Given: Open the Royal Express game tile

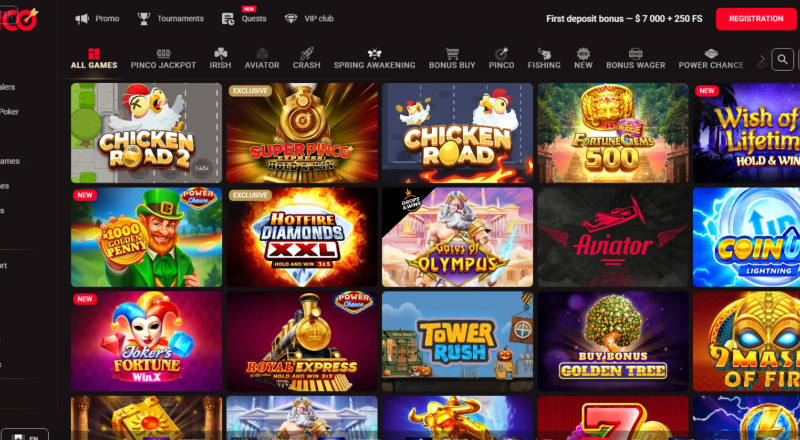Looking at the screenshot, I should point(302,341).
